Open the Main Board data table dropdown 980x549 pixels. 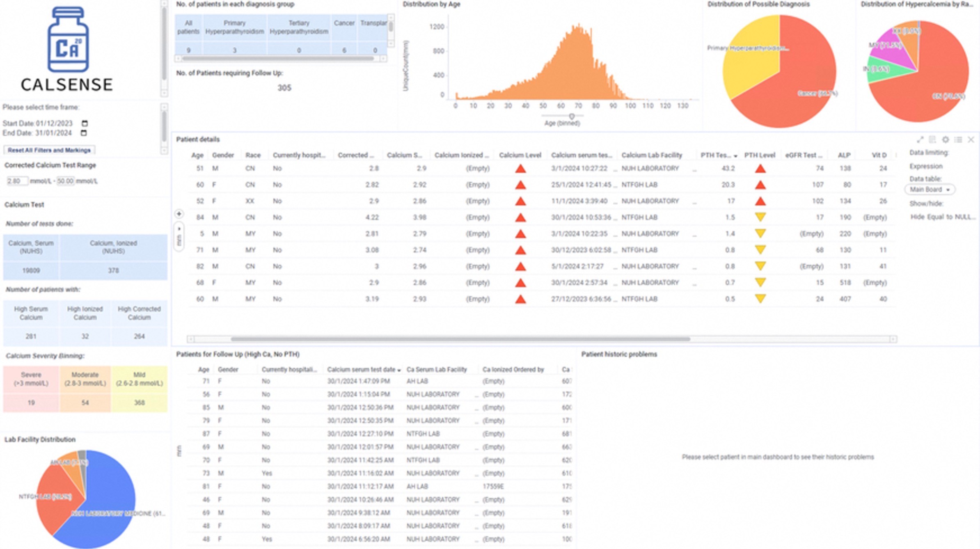pyautogui.click(x=930, y=190)
